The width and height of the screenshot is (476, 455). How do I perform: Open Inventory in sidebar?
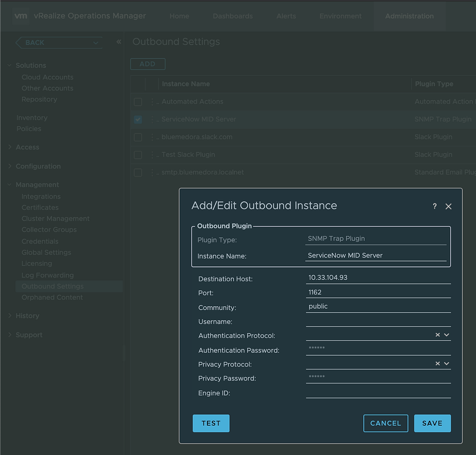(32, 118)
